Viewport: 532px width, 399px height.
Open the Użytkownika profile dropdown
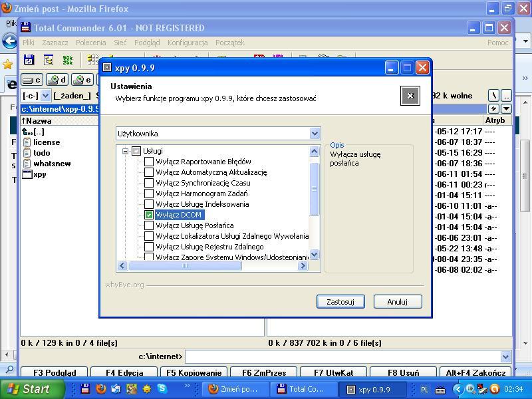pos(315,134)
